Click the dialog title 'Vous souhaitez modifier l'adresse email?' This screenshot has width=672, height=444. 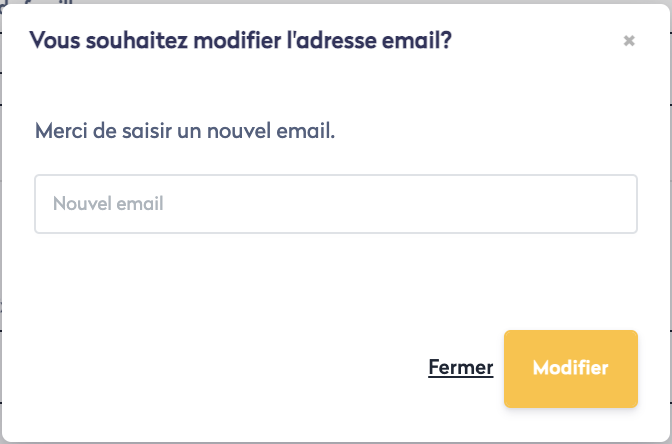tap(240, 41)
